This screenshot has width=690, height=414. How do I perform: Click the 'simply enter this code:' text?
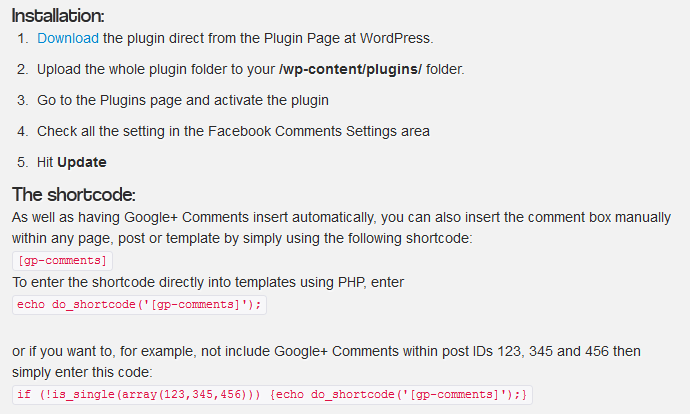point(82,372)
